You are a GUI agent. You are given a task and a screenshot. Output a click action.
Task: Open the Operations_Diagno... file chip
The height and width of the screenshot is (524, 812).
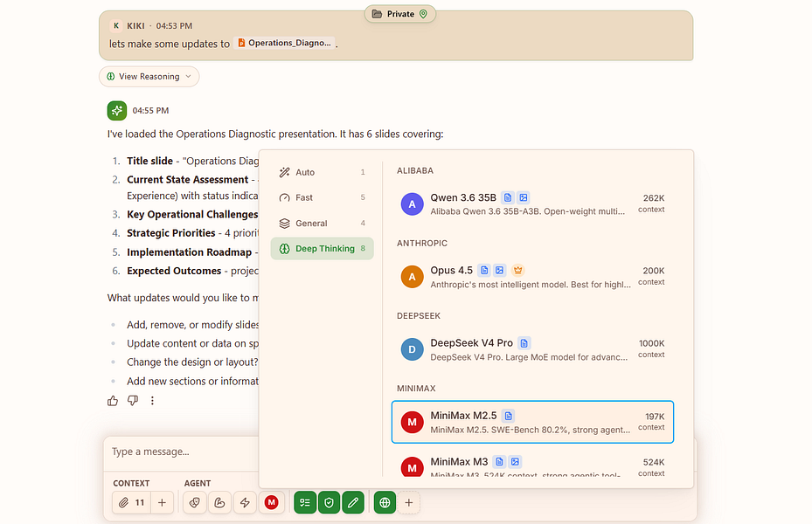click(x=284, y=43)
